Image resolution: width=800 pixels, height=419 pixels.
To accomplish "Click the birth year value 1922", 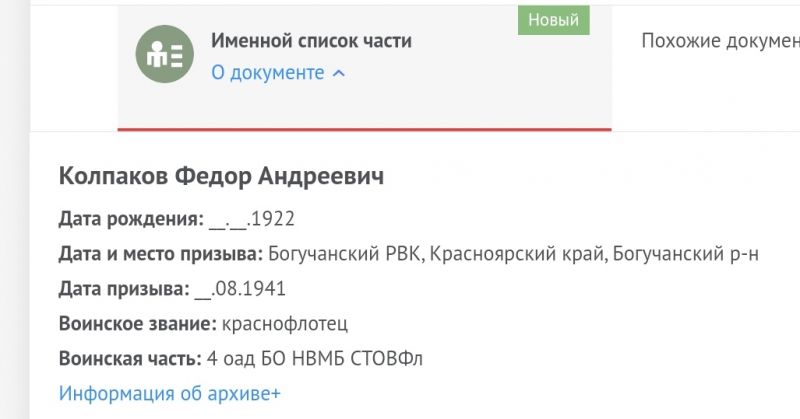I will (273, 218).
